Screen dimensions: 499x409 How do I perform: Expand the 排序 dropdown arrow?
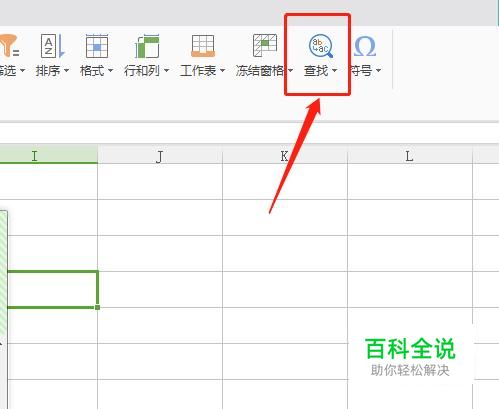coord(66,70)
